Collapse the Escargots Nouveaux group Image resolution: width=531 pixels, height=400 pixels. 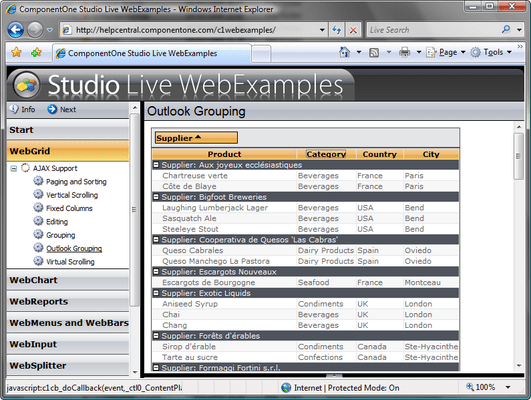156,272
